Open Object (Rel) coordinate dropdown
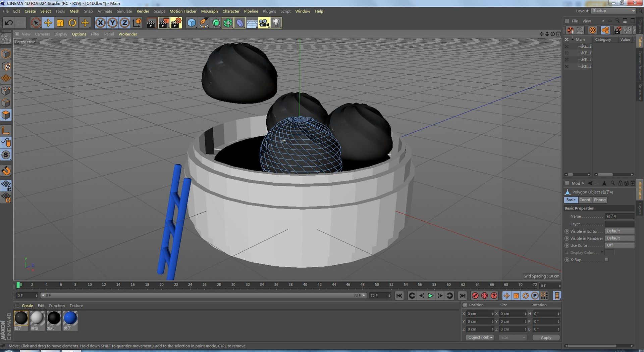 tap(480, 337)
